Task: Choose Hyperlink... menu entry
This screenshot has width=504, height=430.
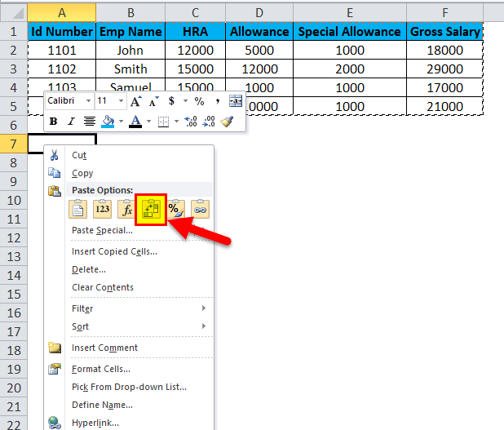Action: (130, 423)
